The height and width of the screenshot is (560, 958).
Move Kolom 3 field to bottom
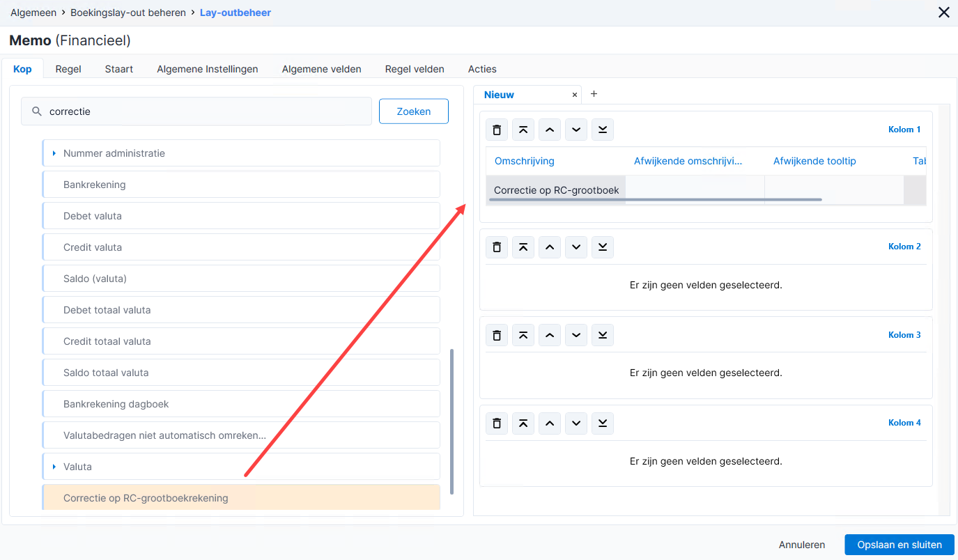point(603,335)
